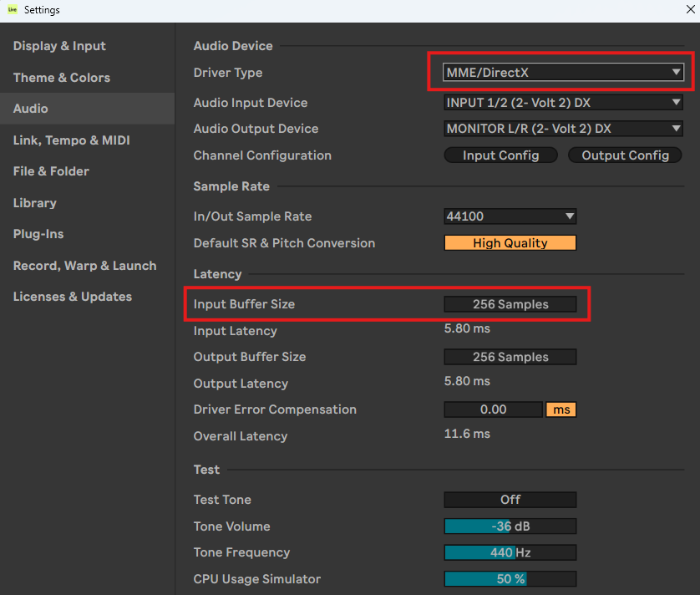Toggle the High Quality conversion setting
The image size is (700, 595).
(x=510, y=243)
